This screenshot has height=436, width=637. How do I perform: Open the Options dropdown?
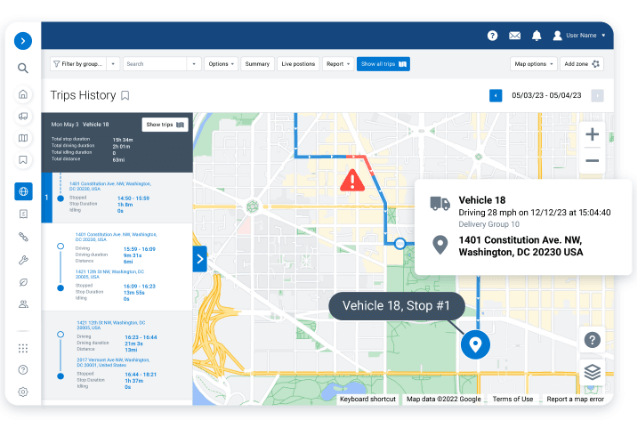click(x=221, y=64)
